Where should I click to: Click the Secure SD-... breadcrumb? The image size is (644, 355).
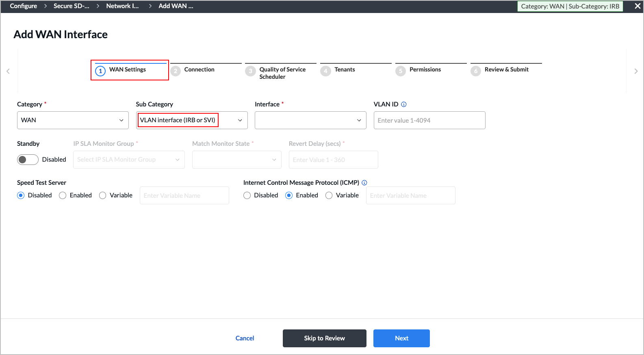point(72,6)
